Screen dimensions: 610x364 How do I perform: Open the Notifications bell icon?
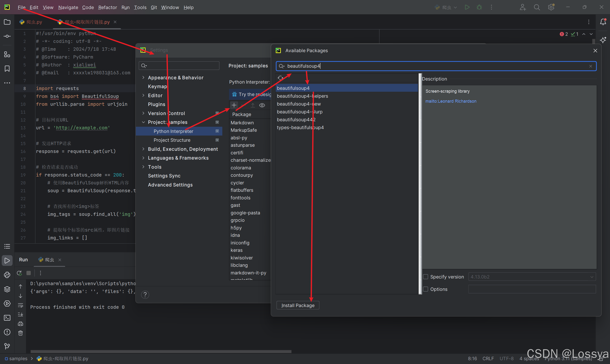603,22
